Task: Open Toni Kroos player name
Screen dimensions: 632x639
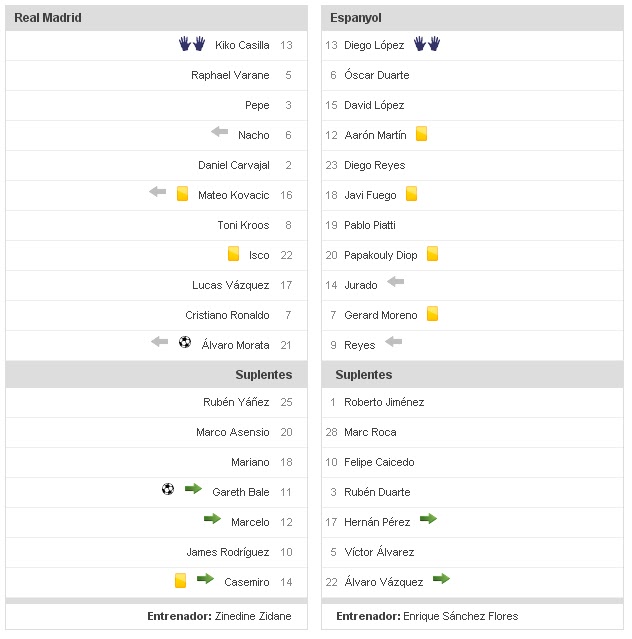Action: click(243, 225)
